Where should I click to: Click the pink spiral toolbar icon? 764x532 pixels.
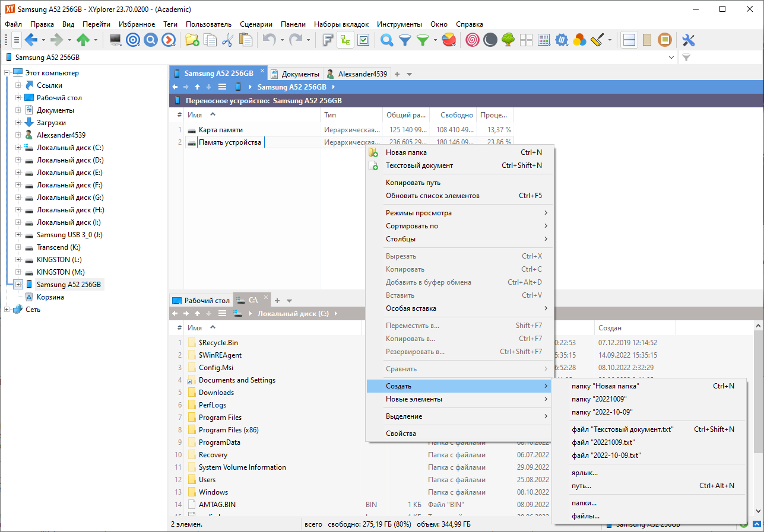(x=473, y=40)
